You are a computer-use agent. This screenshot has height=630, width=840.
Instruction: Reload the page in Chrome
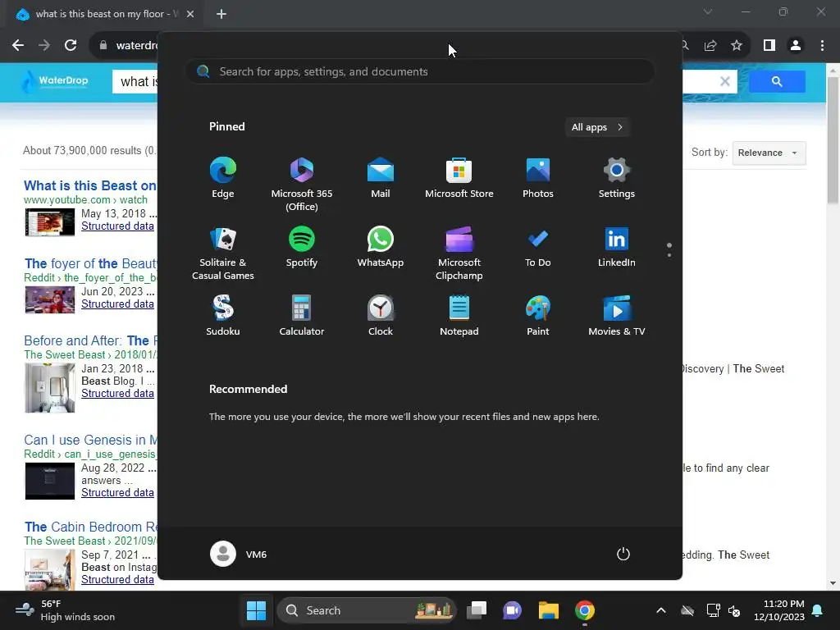(x=71, y=46)
